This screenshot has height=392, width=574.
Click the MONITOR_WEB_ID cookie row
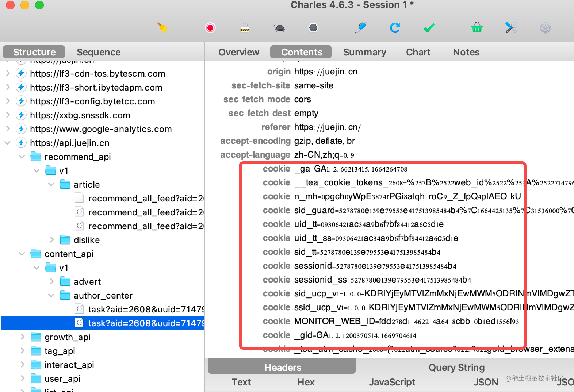click(x=391, y=321)
